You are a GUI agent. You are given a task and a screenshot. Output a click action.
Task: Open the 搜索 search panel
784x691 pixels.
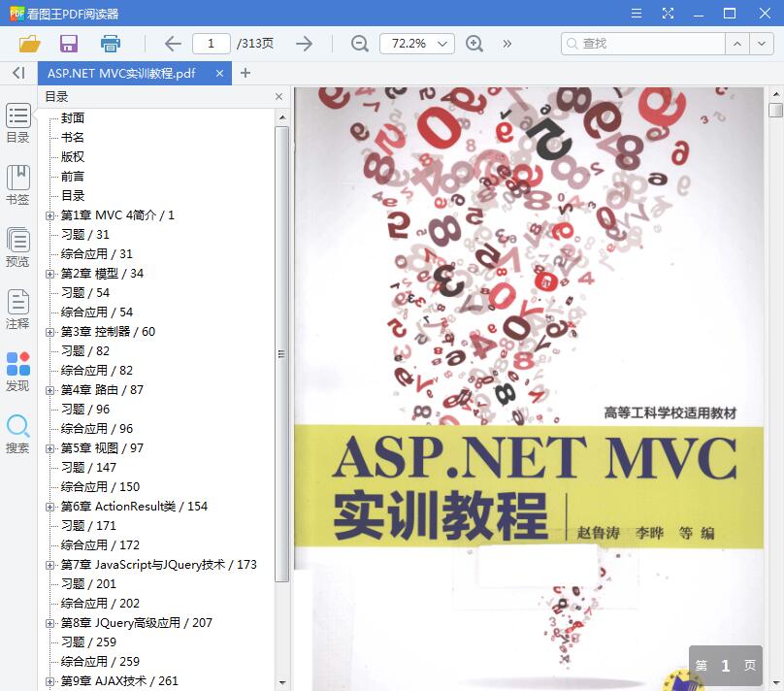(x=18, y=434)
